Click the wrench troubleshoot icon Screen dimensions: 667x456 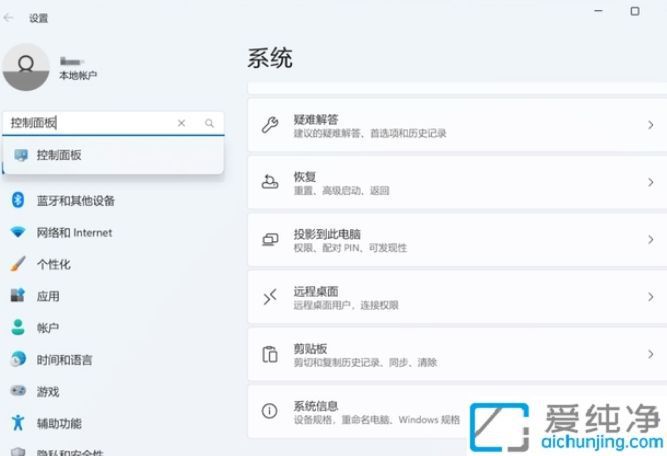pyautogui.click(x=270, y=125)
